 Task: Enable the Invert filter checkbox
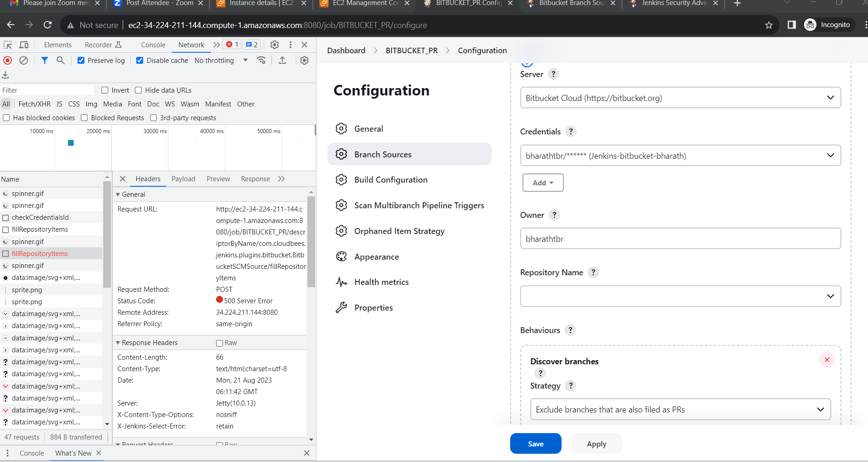pyautogui.click(x=105, y=90)
